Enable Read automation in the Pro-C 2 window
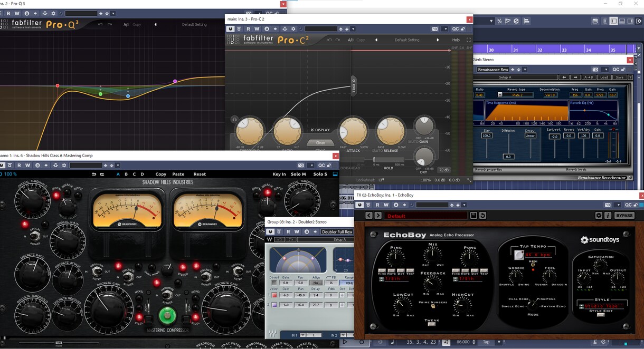The width and height of the screenshot is (644, 349). tap(249, 29)
